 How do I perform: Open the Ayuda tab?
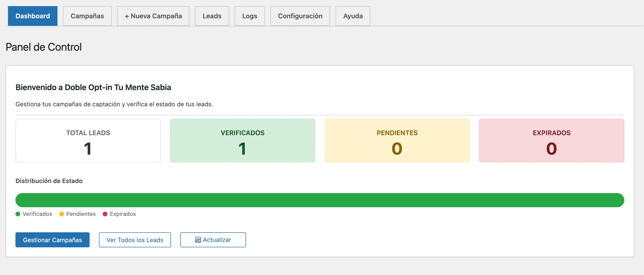(353, 16)
